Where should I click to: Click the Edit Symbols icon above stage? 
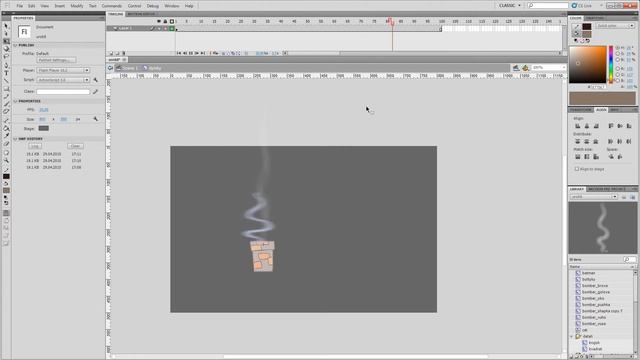[525, 68]
